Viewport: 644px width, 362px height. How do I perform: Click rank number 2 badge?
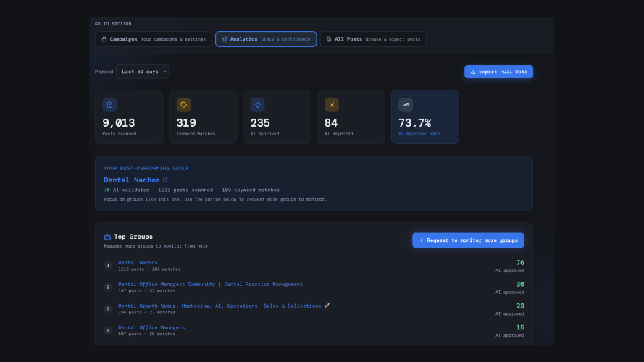pos(108,287)
